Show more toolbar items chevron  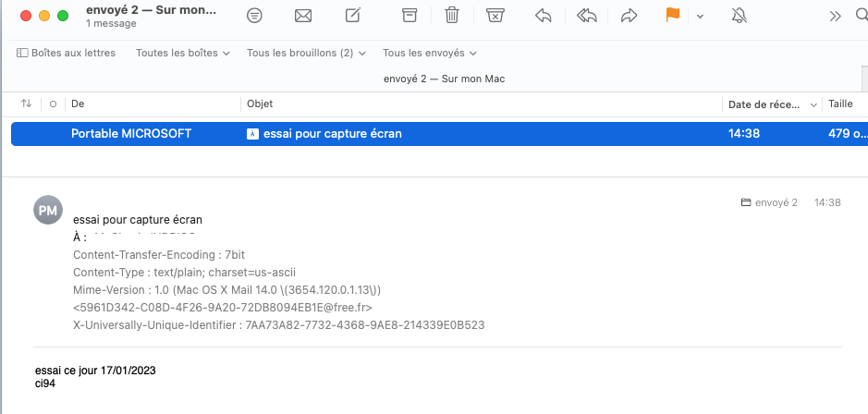click(x=836, y=16)
